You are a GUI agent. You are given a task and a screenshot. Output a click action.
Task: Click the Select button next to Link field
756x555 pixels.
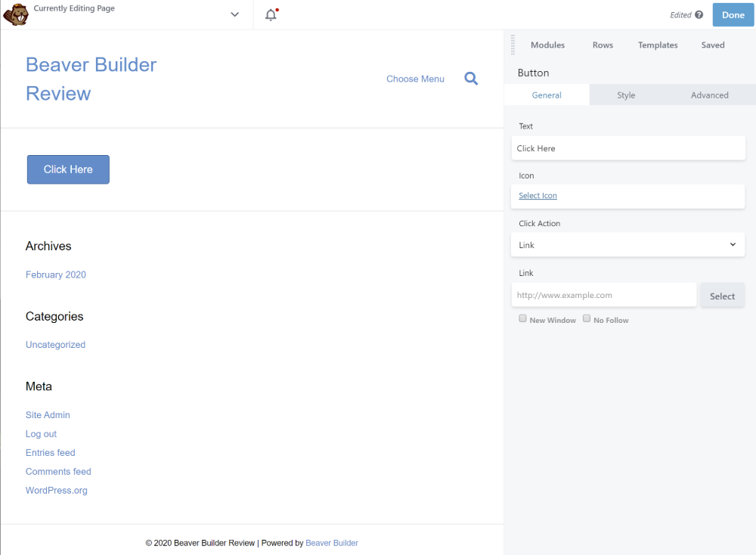coord(722,296)
